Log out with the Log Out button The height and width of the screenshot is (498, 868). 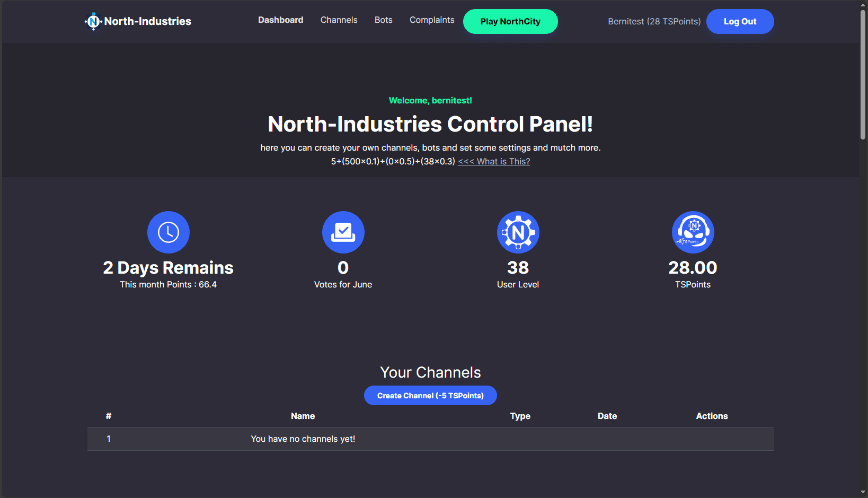(x=740, y=22)
